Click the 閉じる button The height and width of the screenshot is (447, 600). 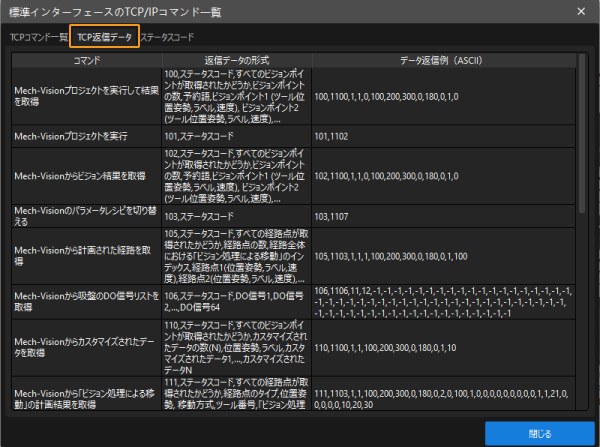(x=532, y=432)
